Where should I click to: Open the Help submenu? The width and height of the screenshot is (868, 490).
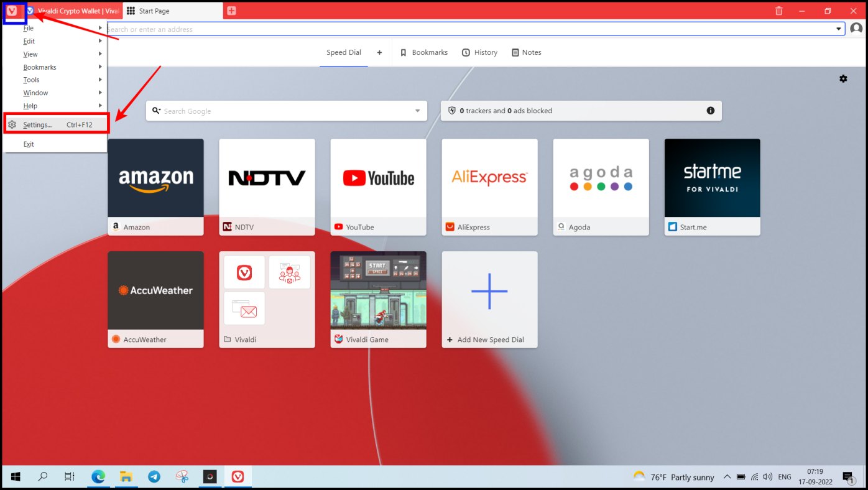pyautogui.click(x=55, y=106)
